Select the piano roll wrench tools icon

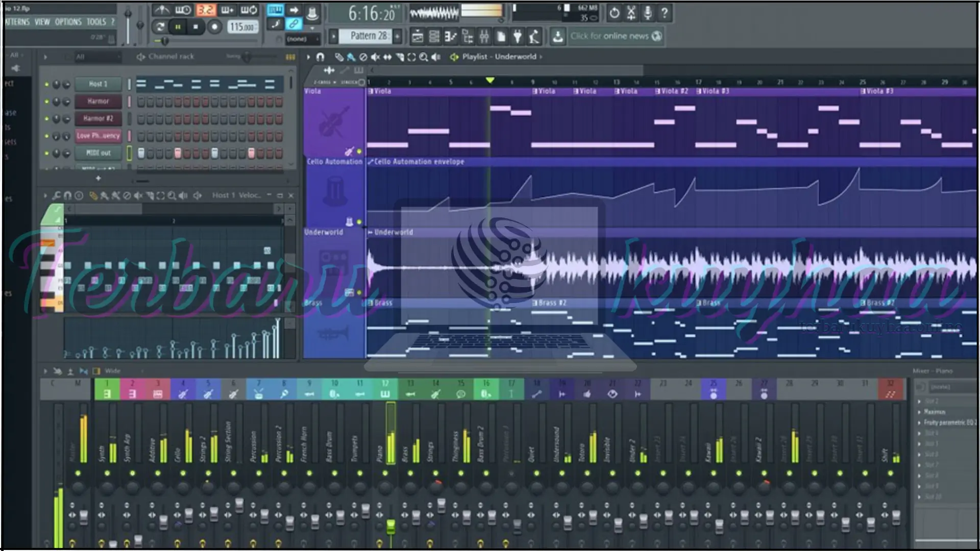[x=56, y=195]
